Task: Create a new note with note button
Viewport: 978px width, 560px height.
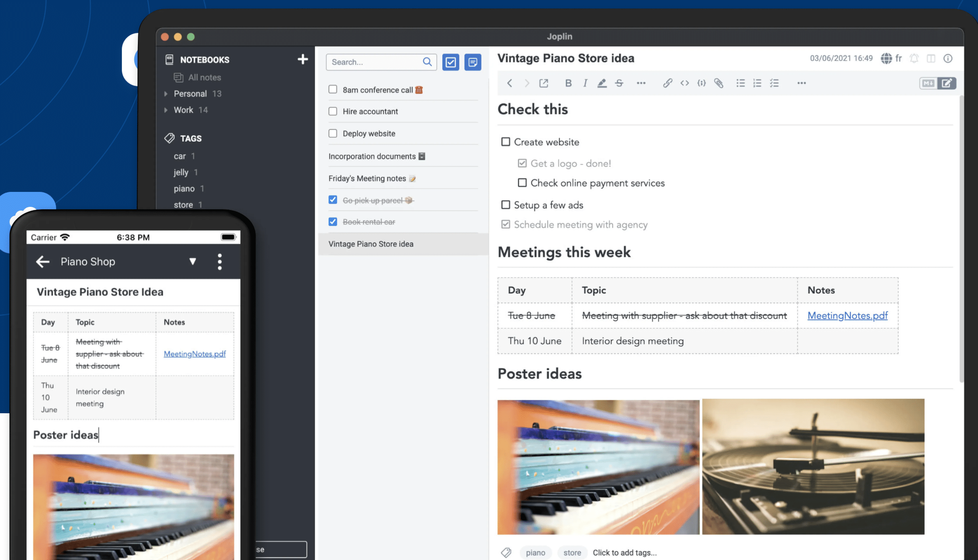Action: [x=473, y=62]
